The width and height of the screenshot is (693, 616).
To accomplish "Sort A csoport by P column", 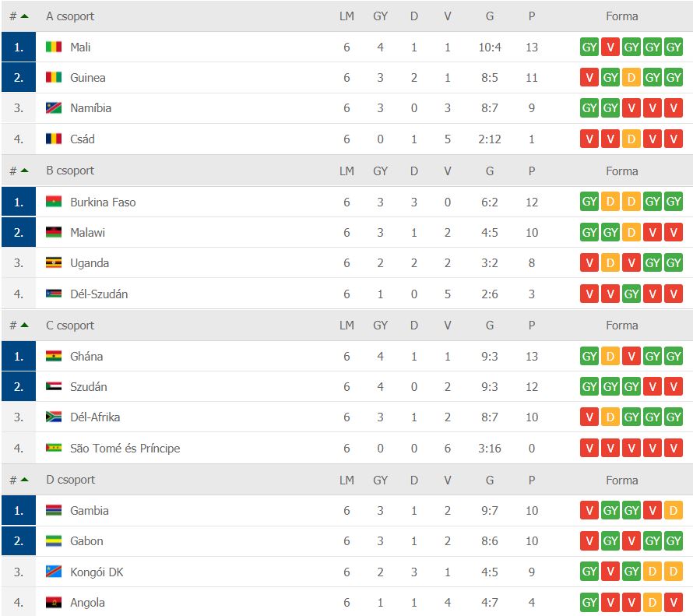I will 532,16.
